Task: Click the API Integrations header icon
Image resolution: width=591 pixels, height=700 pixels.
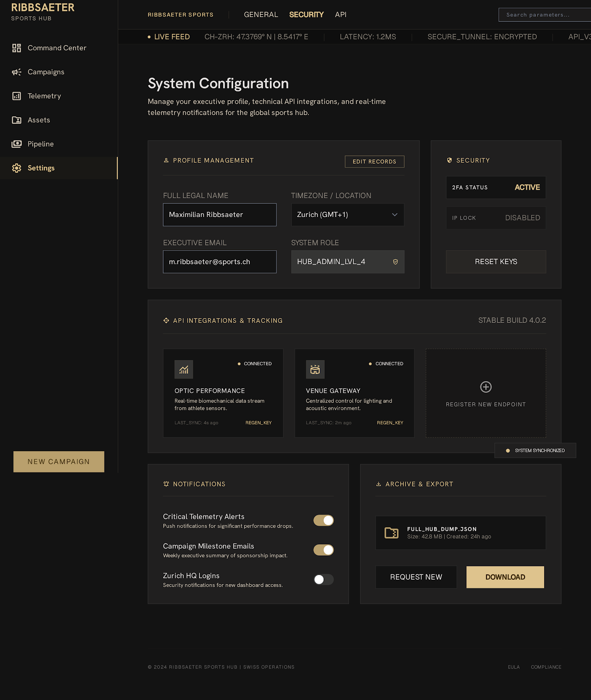Action: coord(166,321)
